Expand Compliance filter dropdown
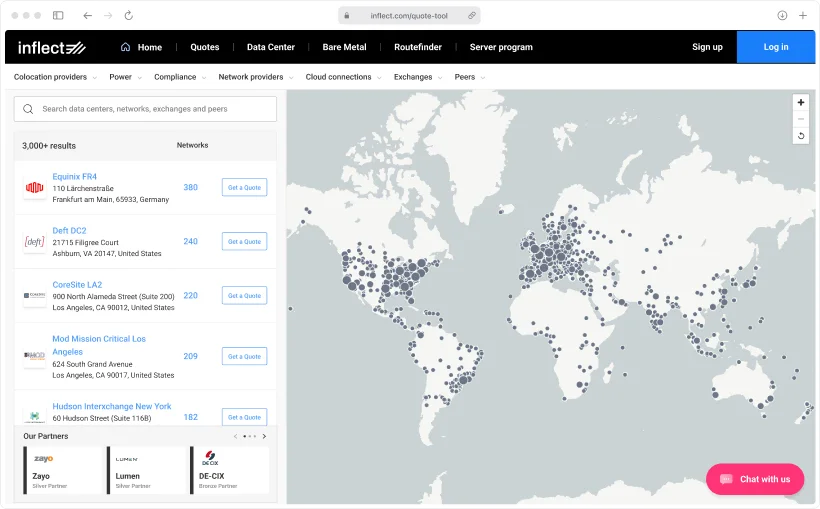This screenshot has width=820, height=509. (180, 77)
